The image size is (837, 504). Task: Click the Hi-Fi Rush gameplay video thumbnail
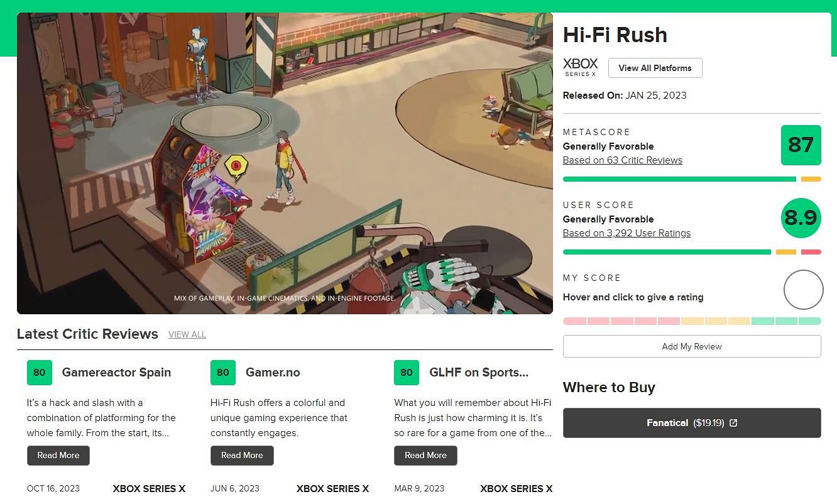pyautogui.click(x=285, y=163)
